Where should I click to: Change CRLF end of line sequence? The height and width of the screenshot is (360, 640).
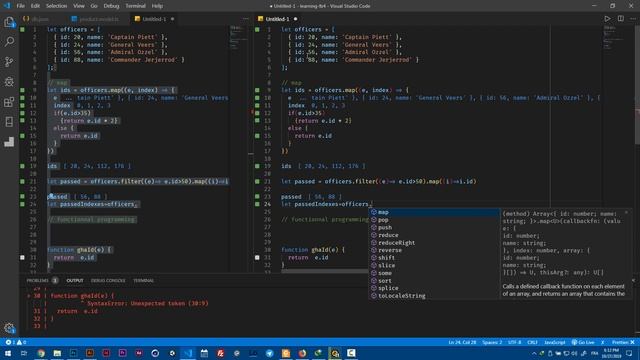point(532,342)
